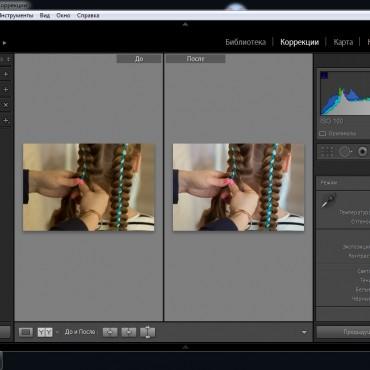Copy After settings to Before icon
This screenshot has width=370, height=370.
point(129,332)
